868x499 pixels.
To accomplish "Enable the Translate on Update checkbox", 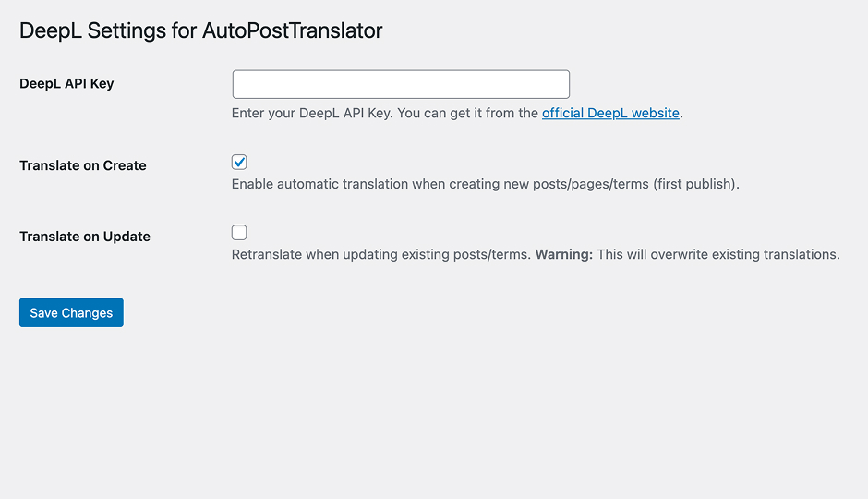I will [x=239, y=233].
